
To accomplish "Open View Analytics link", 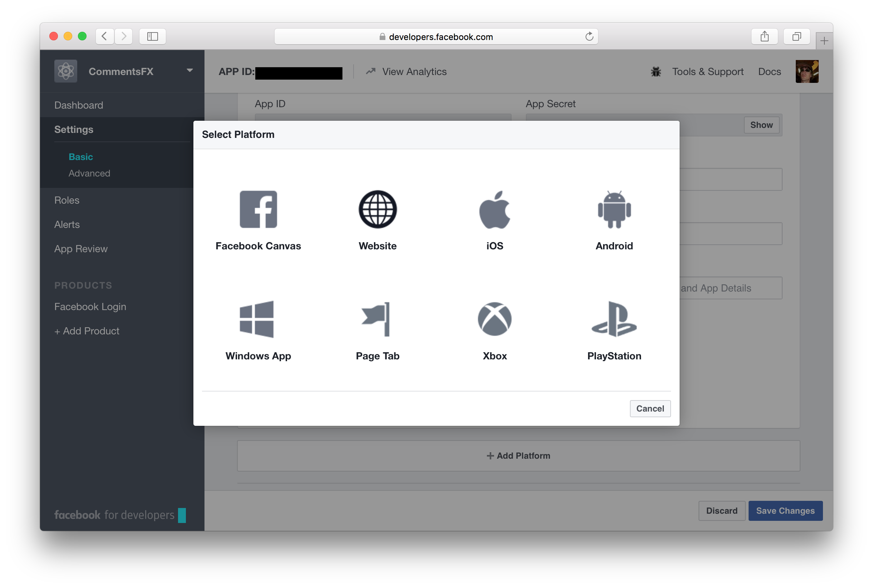I will click(x=414, y=72).
